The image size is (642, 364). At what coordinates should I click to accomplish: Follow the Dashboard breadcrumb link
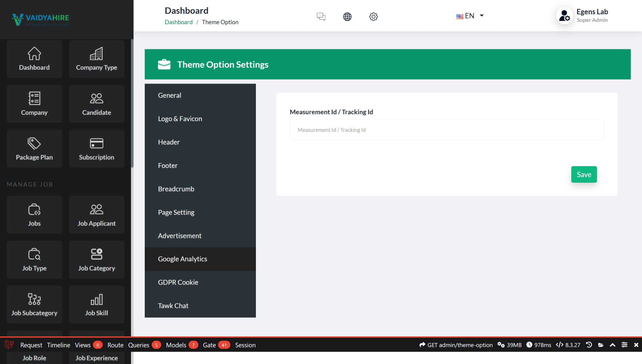[179, 22]
